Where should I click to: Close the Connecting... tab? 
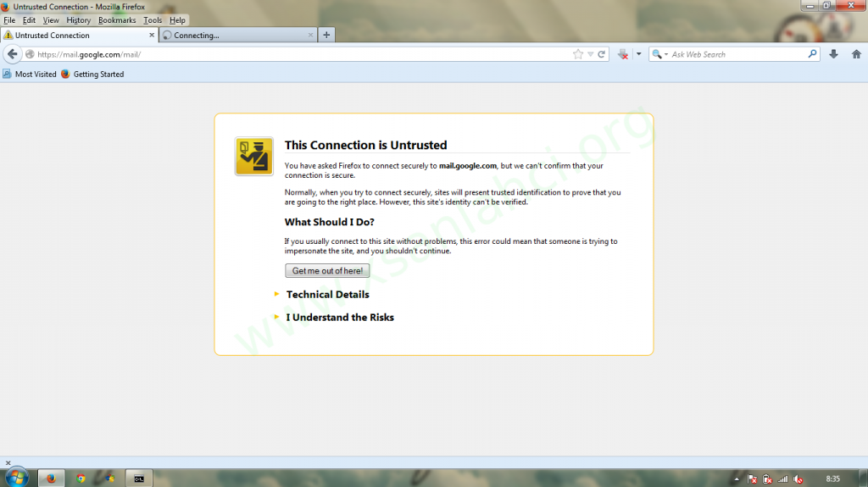tap(310, 35)
